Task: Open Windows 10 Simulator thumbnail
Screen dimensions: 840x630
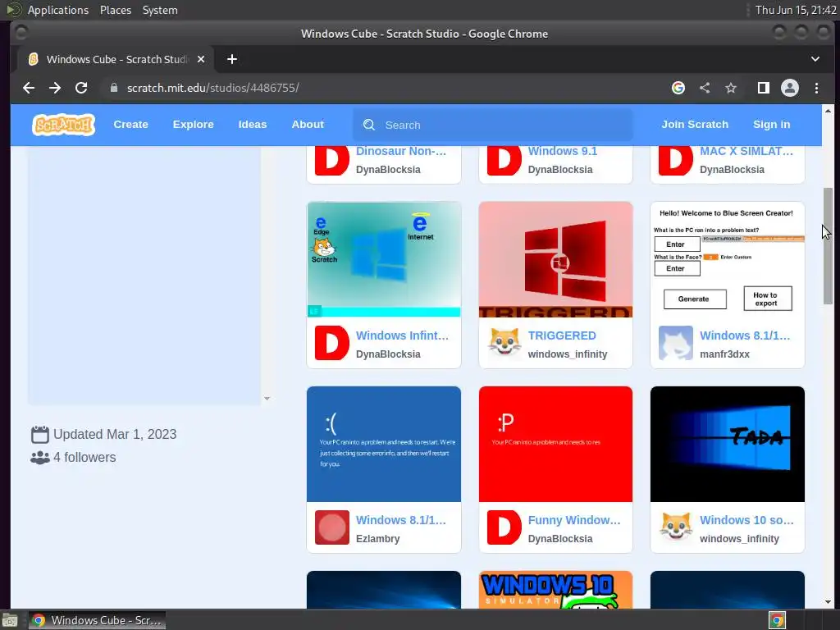Action: coord(555,590)
